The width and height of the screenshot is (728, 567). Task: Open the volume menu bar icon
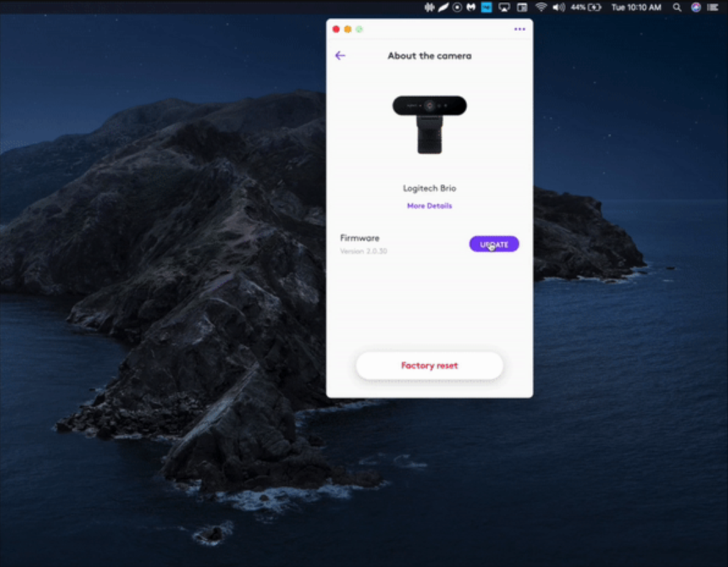tap(559, 7)
